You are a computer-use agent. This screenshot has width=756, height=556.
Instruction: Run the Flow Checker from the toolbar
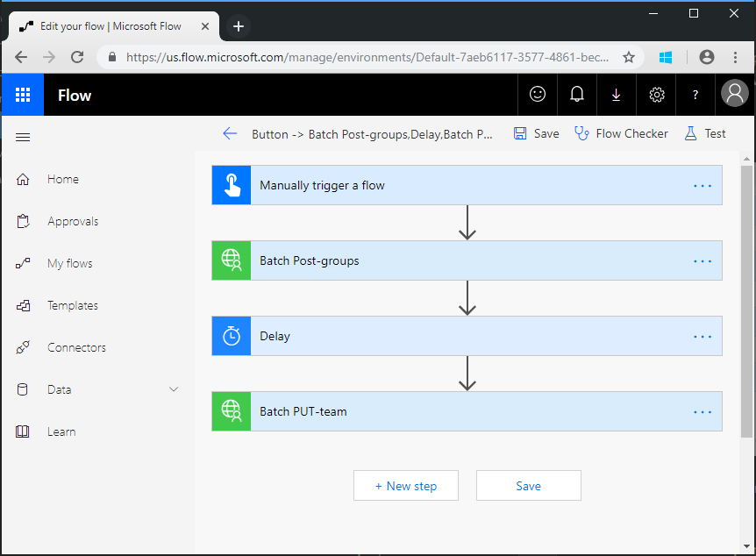621,133
